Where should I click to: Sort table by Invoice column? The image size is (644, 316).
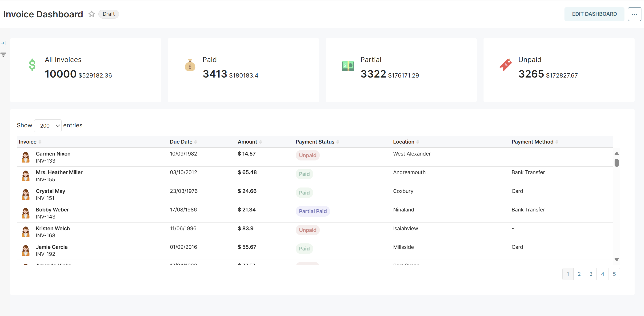[40, 142]
